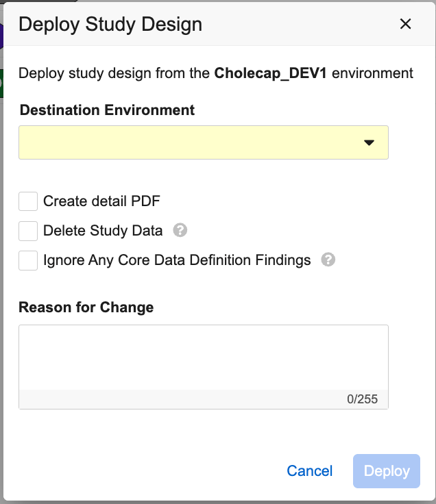Click the Cholecap_DEV1 environment name
This screenshot has height=504, width=436.
click(271, 73)
